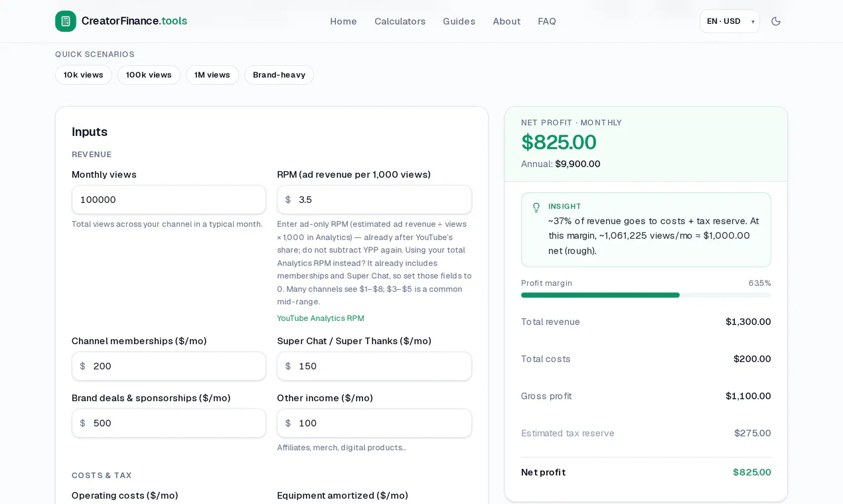Focus the RPM ad revenue input field
The width and height of the screenshot is (843, 504).
374,200
